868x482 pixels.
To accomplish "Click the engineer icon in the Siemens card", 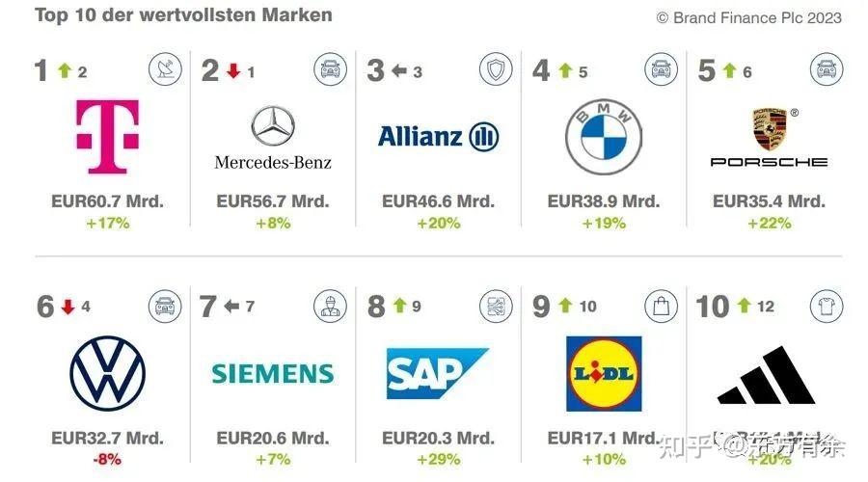I will (x=330, y=308).
